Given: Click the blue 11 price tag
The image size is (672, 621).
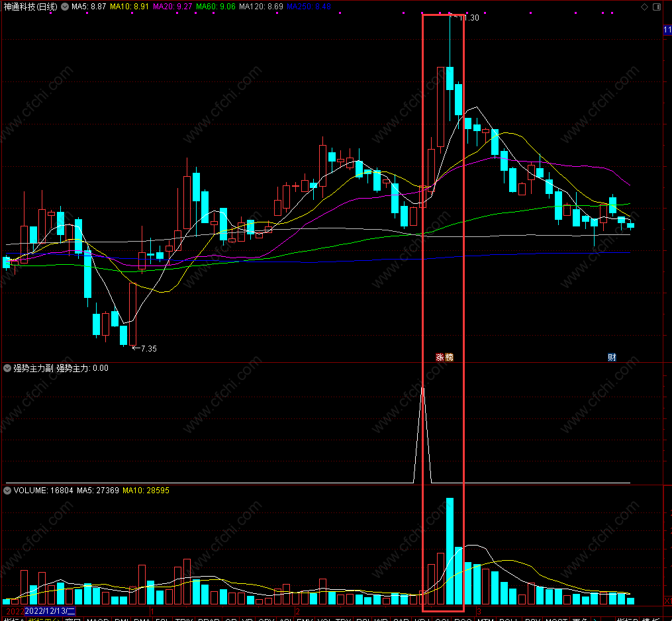Looking at the screenshot, I should tap(667, 30).
